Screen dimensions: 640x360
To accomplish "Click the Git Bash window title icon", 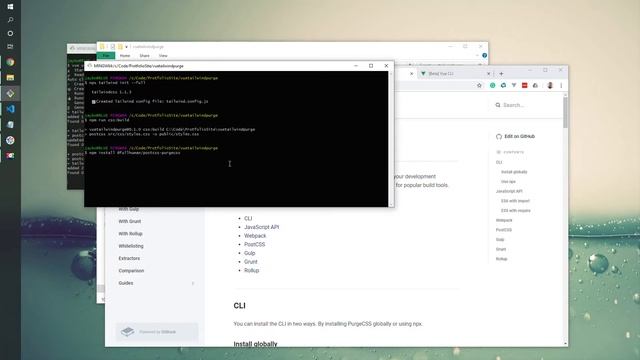I will coord(89,66).
